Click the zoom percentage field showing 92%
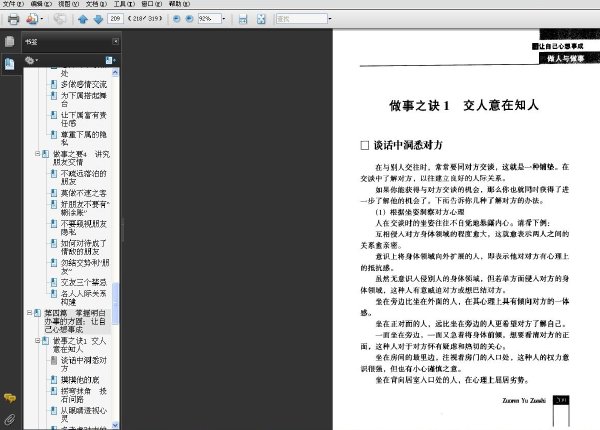Viewport: 600px width, 430px height. coord(209,18)
